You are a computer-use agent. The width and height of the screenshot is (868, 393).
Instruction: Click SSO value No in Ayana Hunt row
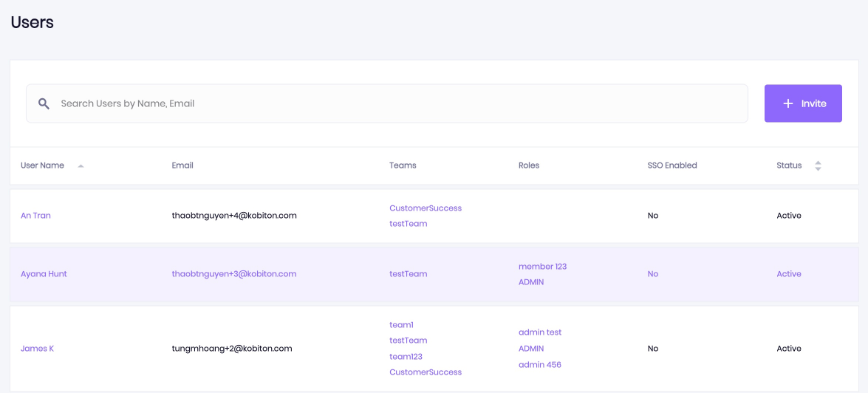pyautogui.click(x=652, y=273)
